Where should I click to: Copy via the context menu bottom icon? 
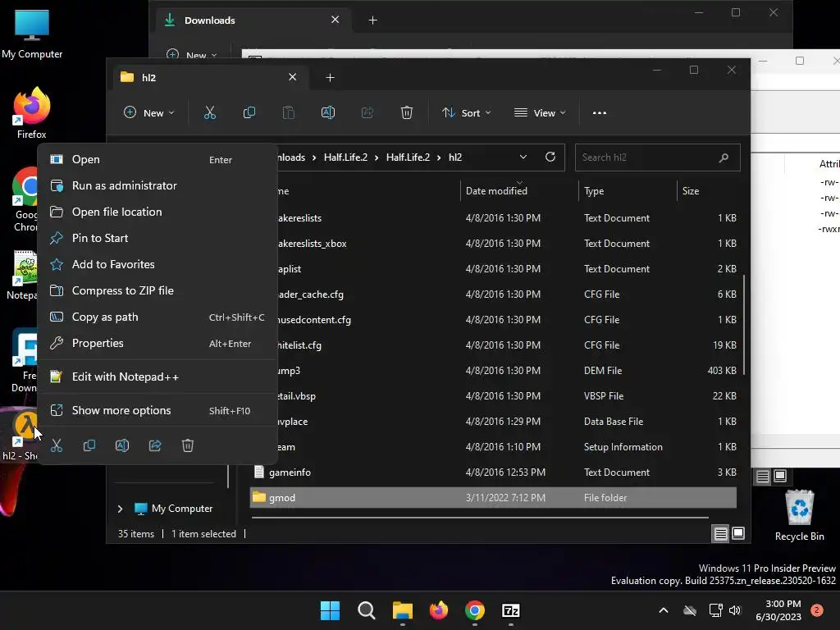[89, 445]
